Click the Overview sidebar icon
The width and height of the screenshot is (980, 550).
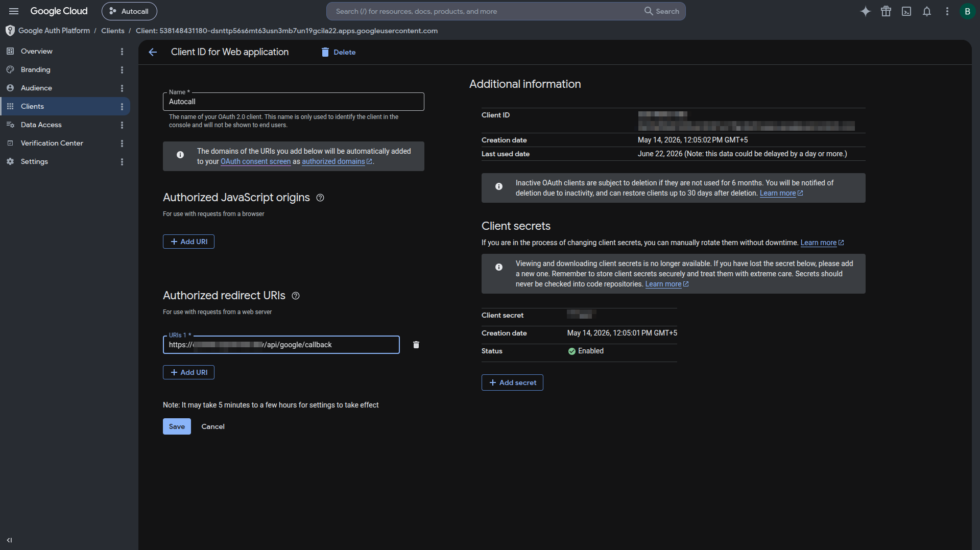10,51
